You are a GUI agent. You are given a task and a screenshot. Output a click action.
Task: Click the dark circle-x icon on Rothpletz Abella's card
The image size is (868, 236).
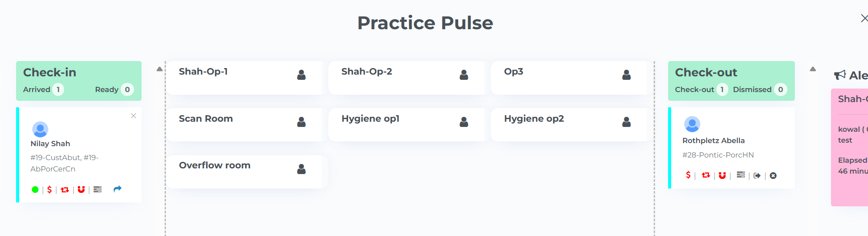tap(773, 175)
